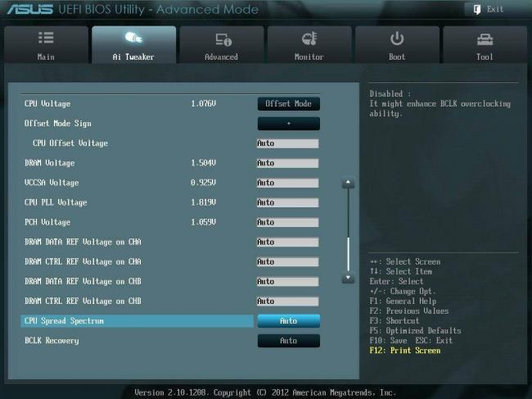This screenshot has height=399, width=532.
Task: Open BCLK Recovery Auto dropdown
Action: [x=288, y=341]
